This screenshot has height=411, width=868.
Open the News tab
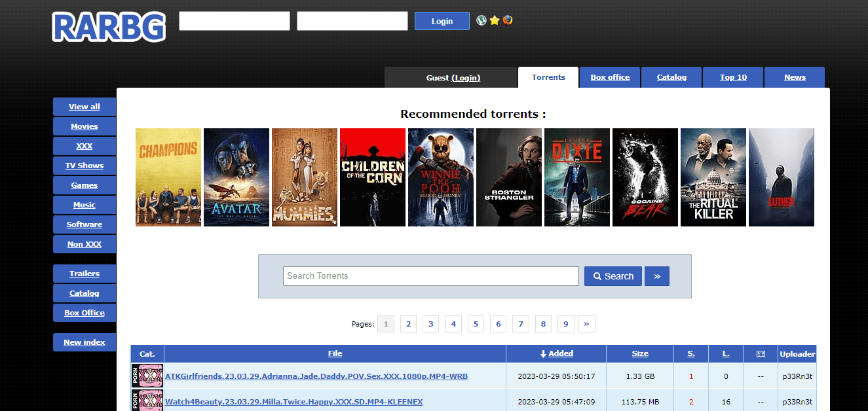[x=795, y=77]
